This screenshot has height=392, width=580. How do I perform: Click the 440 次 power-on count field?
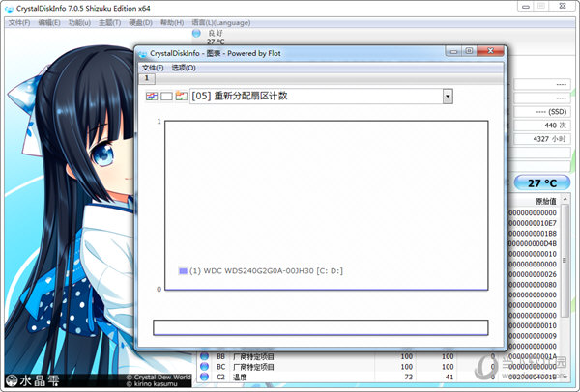pos(542,126)
